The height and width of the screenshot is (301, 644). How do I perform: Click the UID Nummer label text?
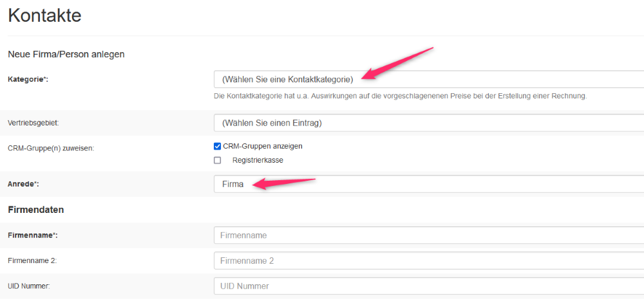coord(28,286)
